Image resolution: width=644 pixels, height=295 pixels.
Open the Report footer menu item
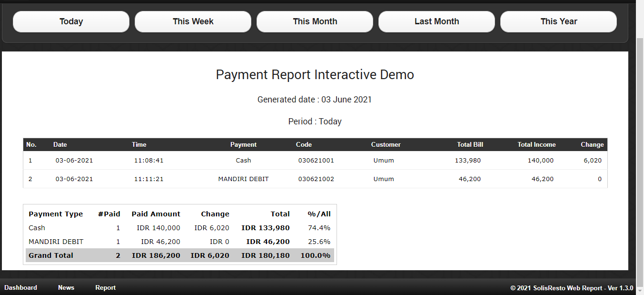click(x=105, y=287)
